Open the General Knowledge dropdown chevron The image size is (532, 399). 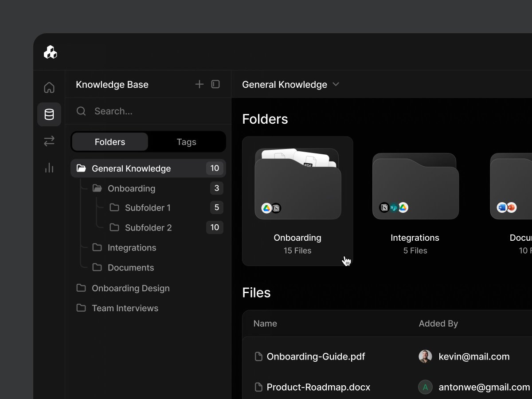click(336, 84)
